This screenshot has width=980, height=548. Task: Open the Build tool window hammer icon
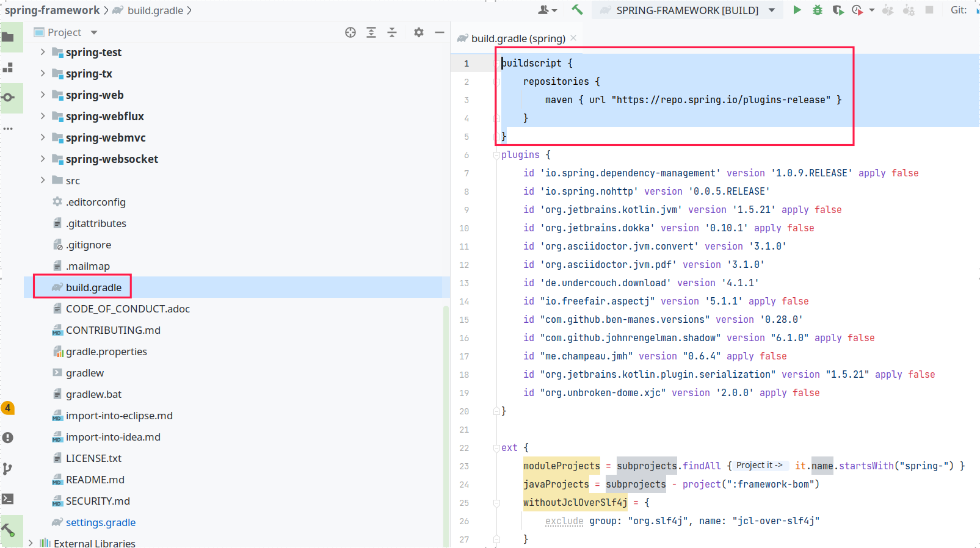coord(8,530)
